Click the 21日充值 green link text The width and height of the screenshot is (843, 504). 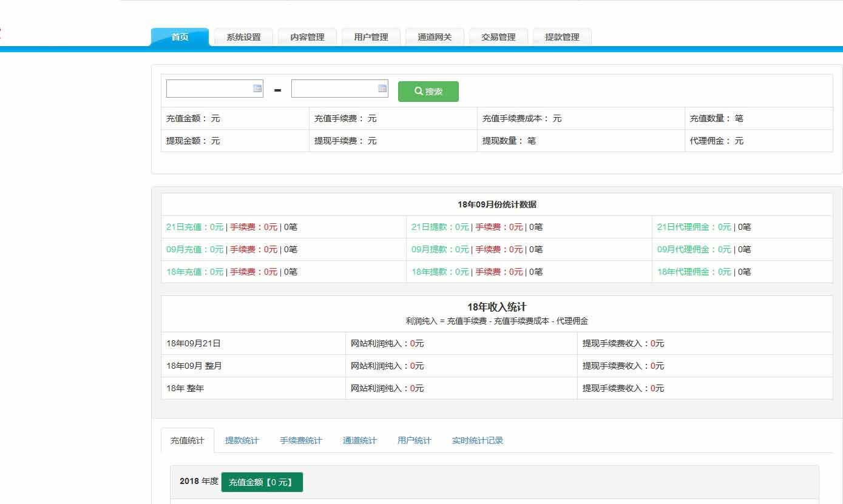point(195,227)
